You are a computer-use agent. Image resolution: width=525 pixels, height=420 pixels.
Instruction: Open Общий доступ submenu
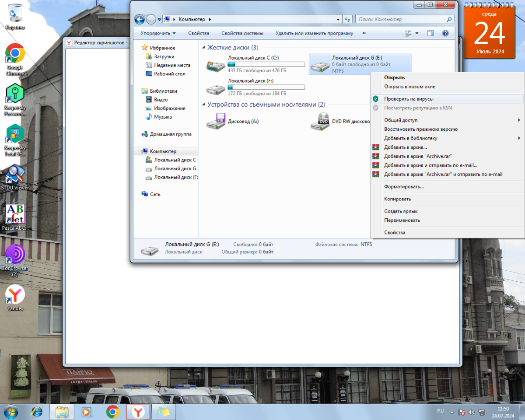coord(401,120)
